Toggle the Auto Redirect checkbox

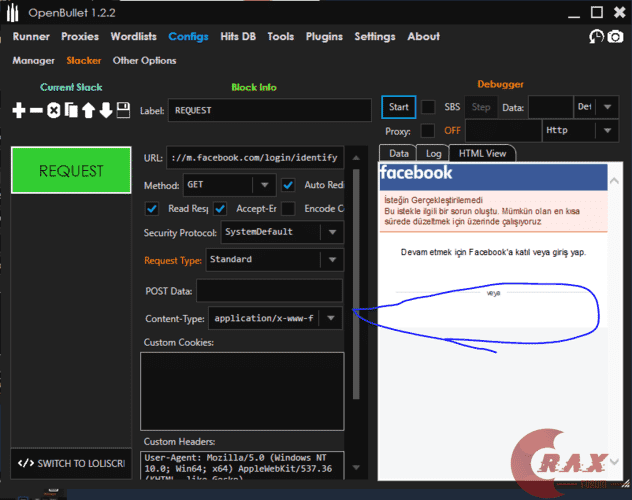pos(288,185)
